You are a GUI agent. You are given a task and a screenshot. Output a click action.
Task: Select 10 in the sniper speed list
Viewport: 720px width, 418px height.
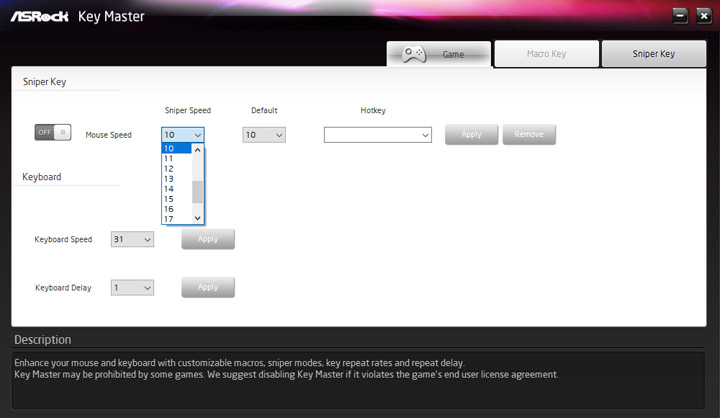pyautogui.click(x=177, y=148)
